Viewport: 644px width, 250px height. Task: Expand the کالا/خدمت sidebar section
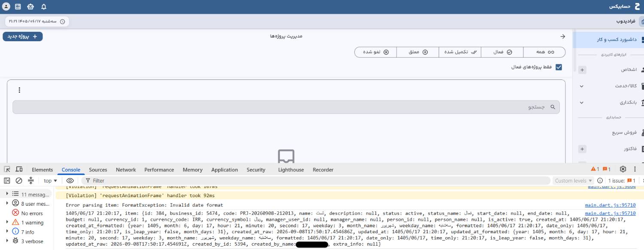pos(582,86)
